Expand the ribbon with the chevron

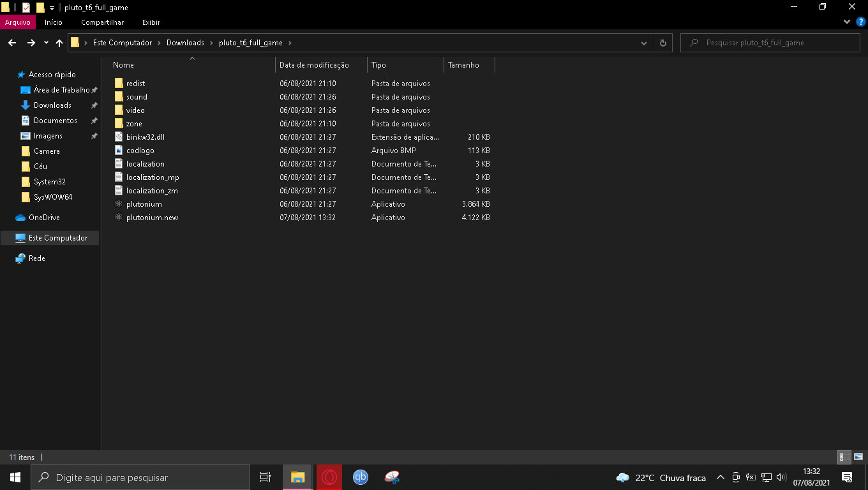847,22
